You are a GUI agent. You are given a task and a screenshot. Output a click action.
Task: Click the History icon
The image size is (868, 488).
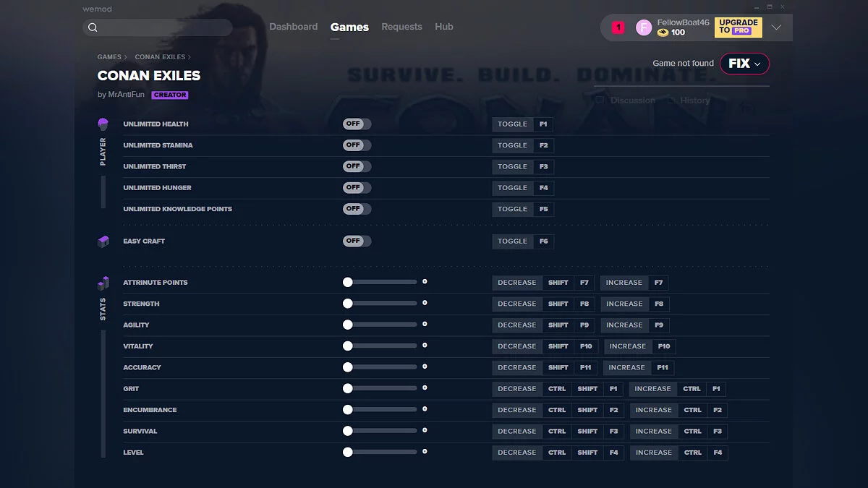(x=672, y=100)
